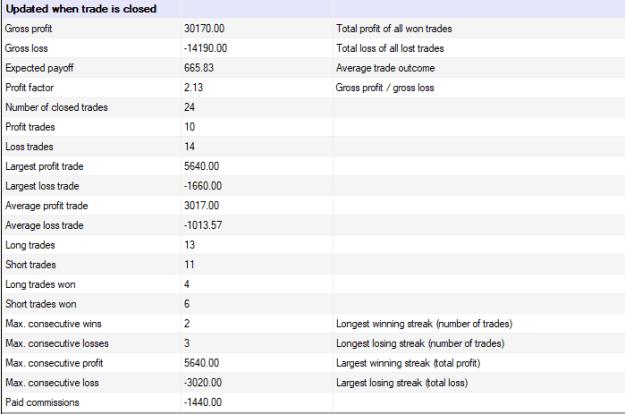Image resolution: width=625 pixels, height=414 pixels.
Task: Click the Profit factor value 2.13
Action: [193, 87]
